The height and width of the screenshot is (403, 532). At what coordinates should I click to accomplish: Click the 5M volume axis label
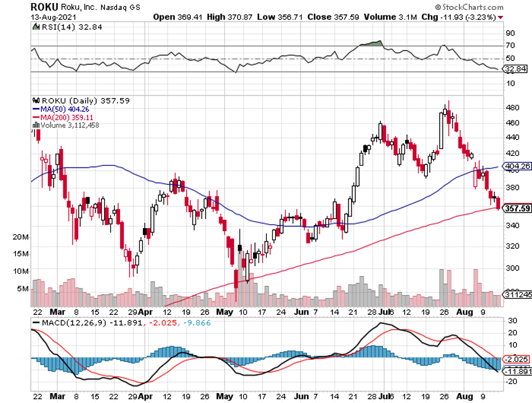point(23,288)
